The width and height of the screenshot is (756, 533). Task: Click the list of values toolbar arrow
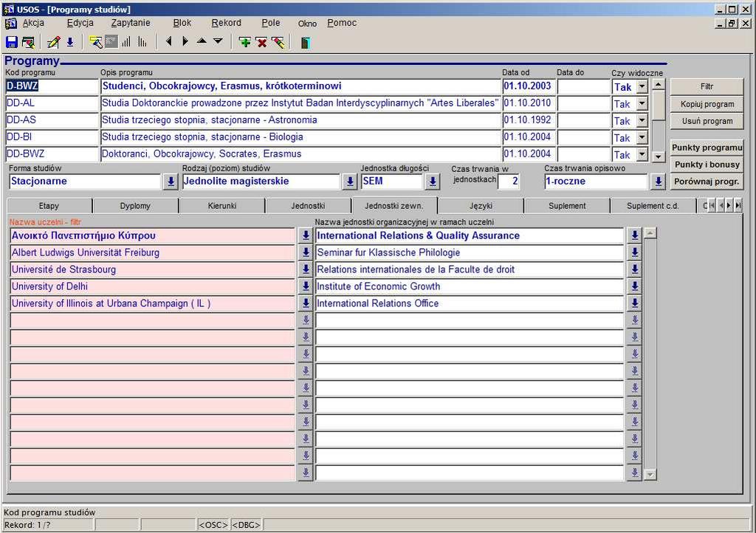coord(70,42)
